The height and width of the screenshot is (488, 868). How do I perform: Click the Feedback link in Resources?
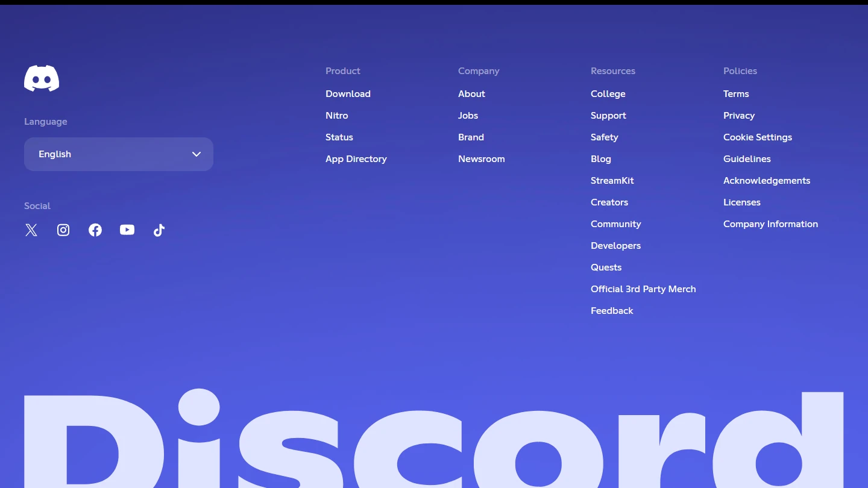(x=612, y=311)
